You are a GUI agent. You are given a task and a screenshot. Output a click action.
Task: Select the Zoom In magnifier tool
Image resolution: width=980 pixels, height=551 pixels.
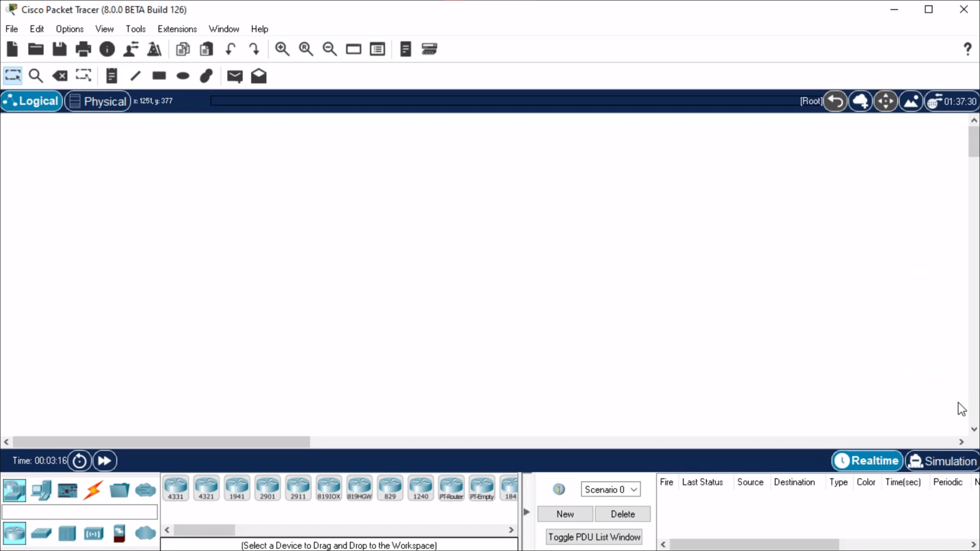click(282, 48)
